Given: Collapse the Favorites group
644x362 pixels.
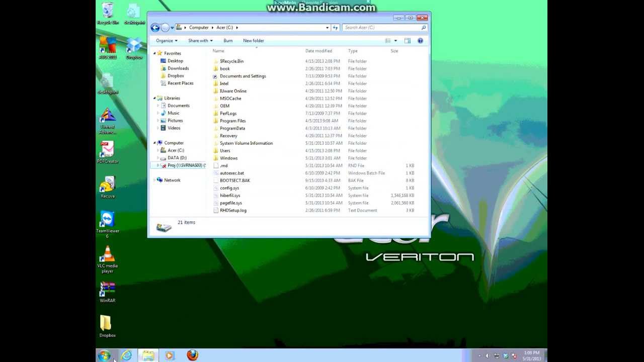Looking at the screenshot, I should pos(155,53).
